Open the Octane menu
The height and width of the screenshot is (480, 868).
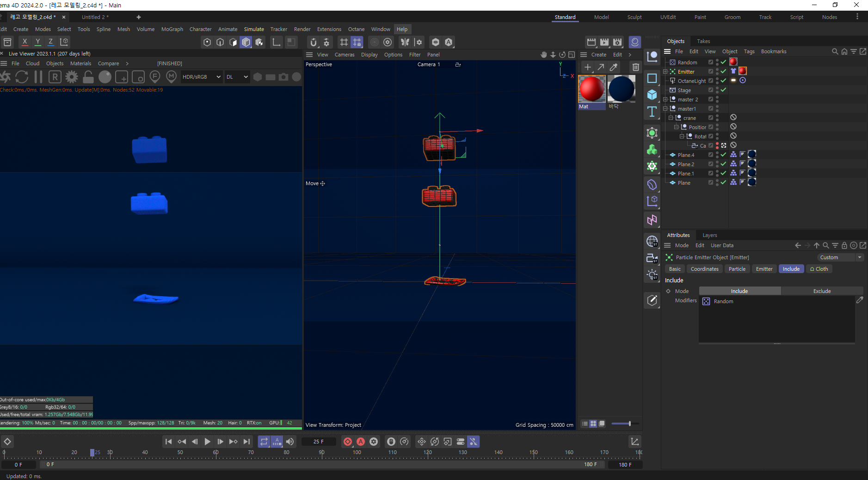point(356,29)
